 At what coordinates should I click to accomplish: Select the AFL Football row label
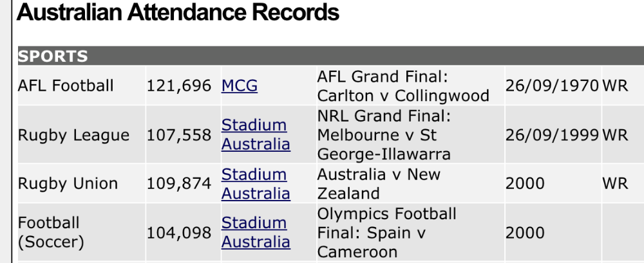[66, 86]
